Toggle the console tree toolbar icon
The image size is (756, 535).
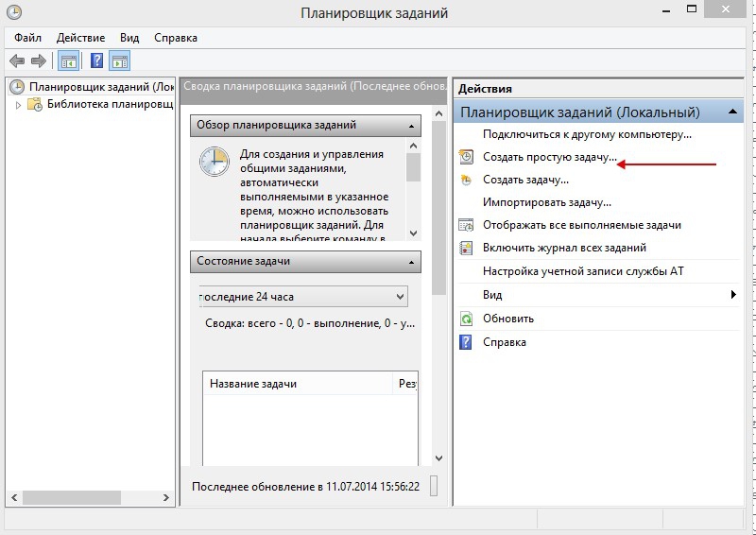[x=69, y=61]
